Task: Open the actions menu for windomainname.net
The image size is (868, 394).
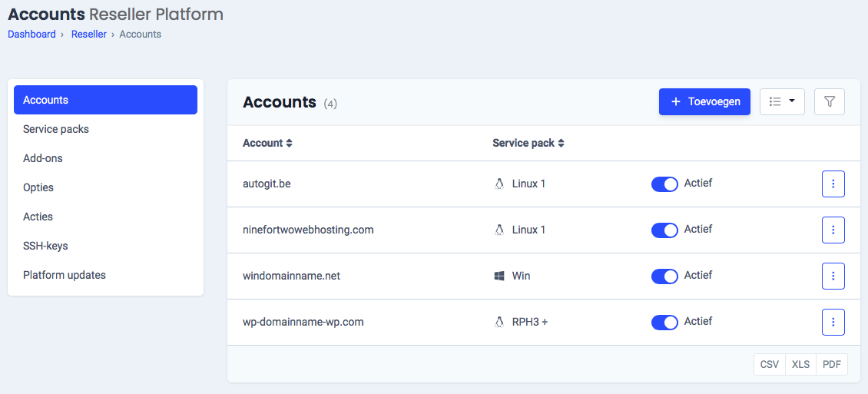Action: click(x=833, y=276)
